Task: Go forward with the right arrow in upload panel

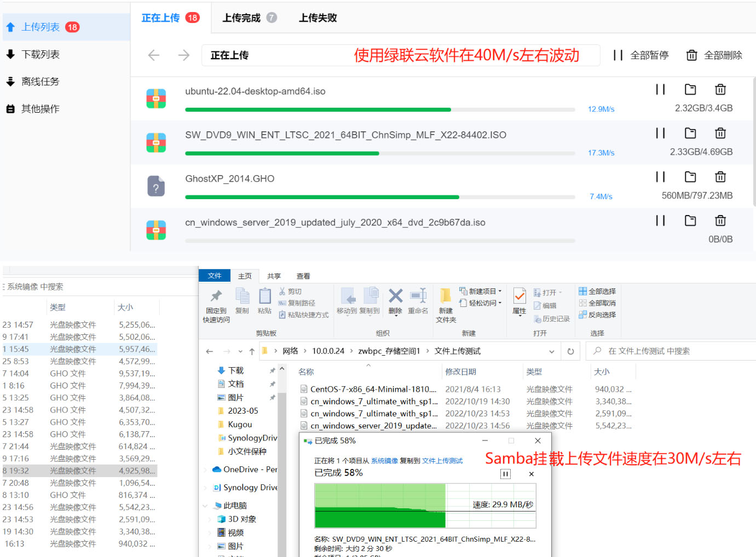Action: [184, 55]
